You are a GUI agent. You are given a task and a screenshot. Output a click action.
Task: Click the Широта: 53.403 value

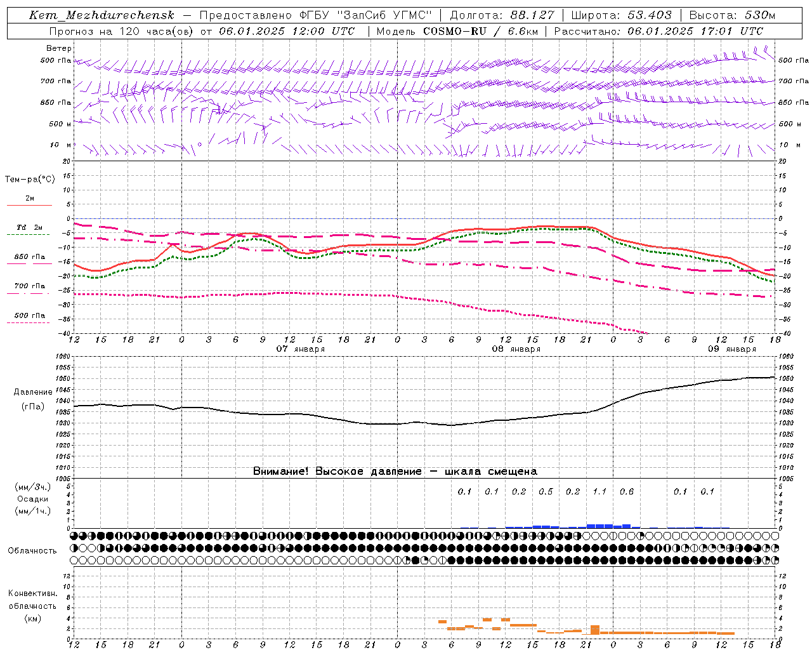622,15
